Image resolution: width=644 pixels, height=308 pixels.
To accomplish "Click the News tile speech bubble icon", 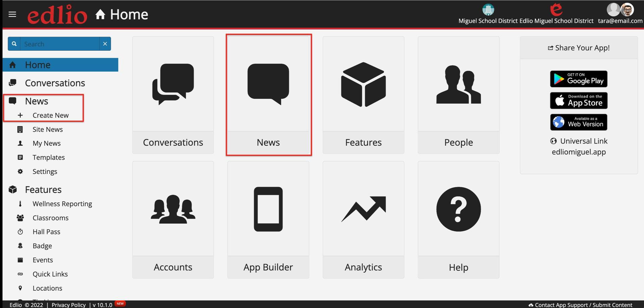I will click(268, 84).
